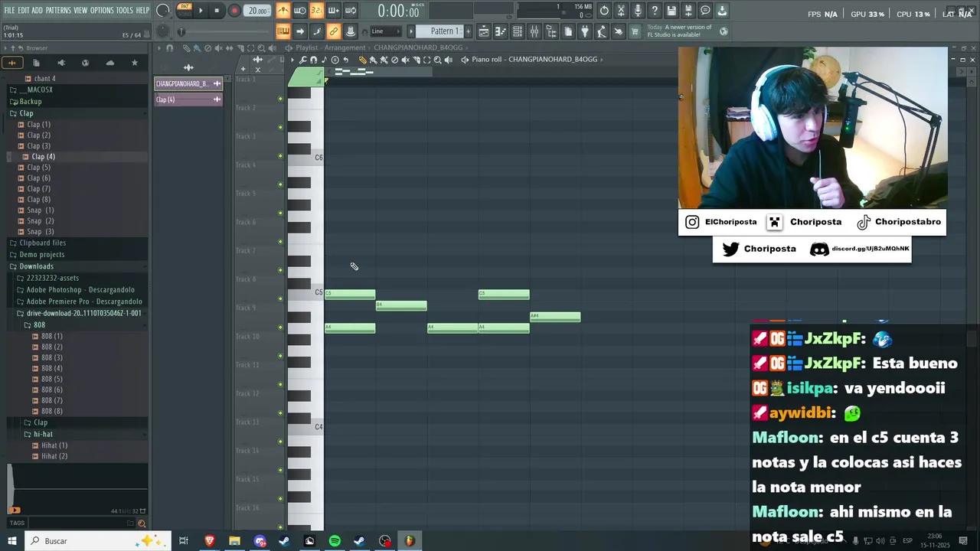Select the mute tool in piano roll toolbar
The image size is (980, 551).
(405, 60)
